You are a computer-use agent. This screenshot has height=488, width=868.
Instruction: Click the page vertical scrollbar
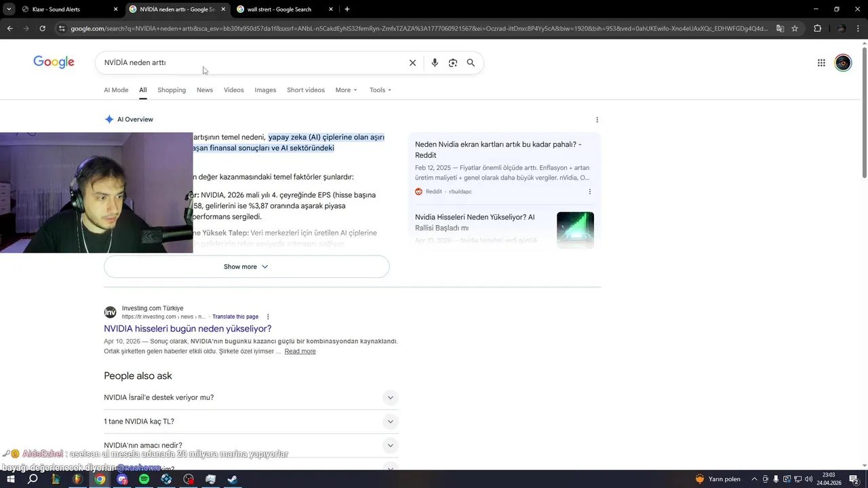point(864,112)
